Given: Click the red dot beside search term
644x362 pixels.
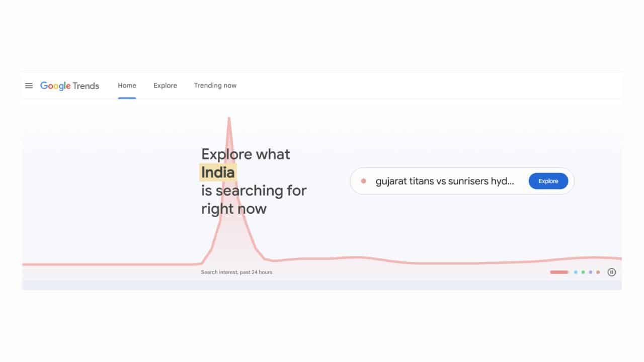Looking at the screenshot, I should pos(363,181).
